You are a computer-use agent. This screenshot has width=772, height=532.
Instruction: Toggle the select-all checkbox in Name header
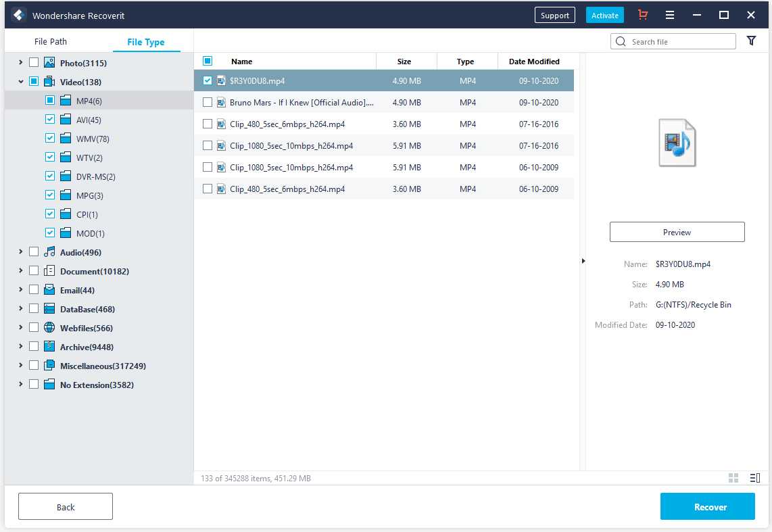[x=208, y=61]
